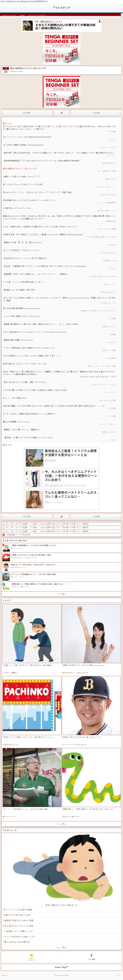Click the home icon in top navigation
The image size is (123, 980).
(62, 113)
